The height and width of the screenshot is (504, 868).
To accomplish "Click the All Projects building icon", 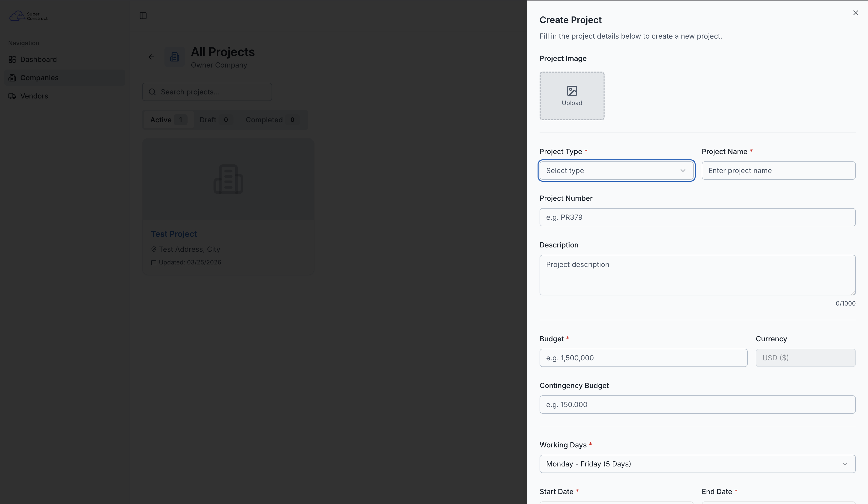I will point(175,57).
